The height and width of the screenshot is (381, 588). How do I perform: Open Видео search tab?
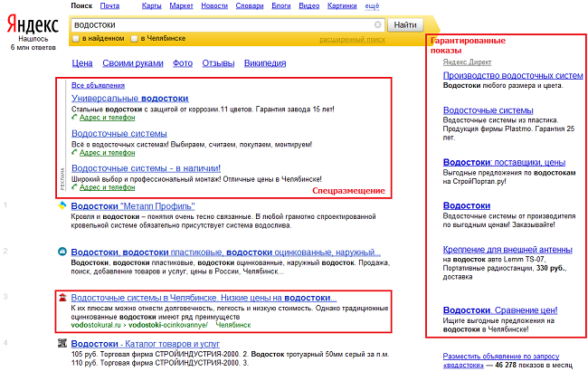309,6
